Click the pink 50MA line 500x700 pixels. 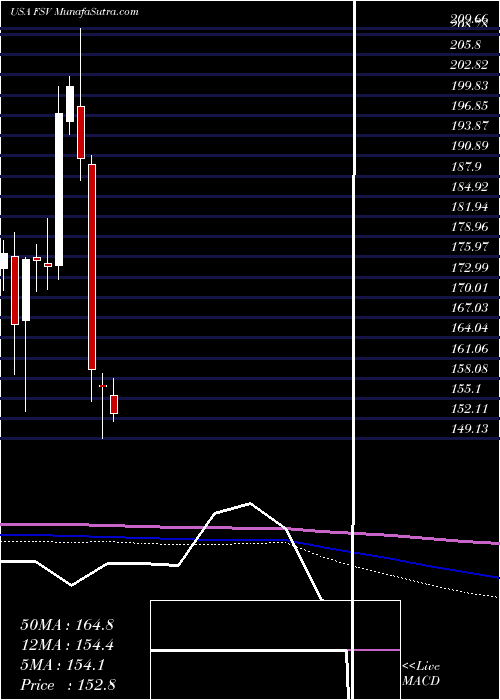(250, 529)
